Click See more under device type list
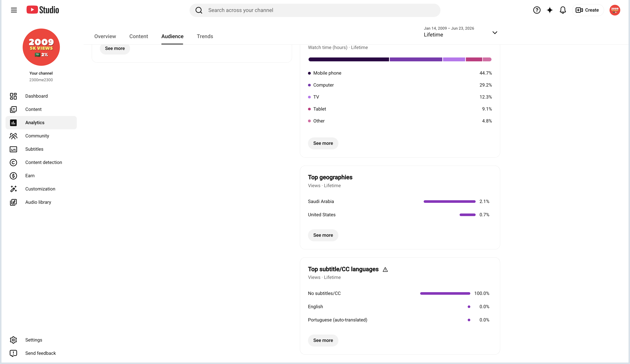Viewport: 630px width, 364px height. [x=323, y=143]
